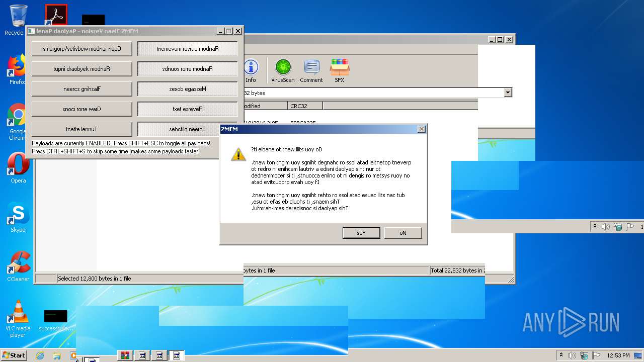Click WinRAR 'Total 22,532 bytes' status text

457,270
